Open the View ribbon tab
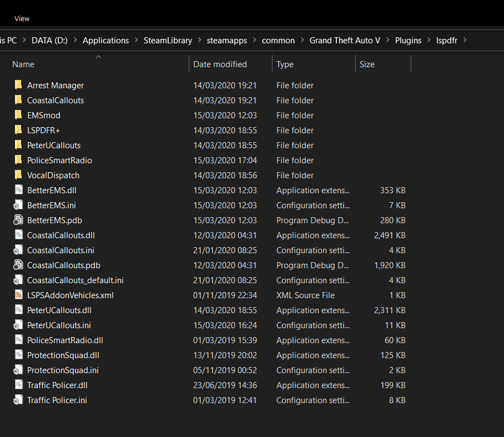 coord(22,19)
